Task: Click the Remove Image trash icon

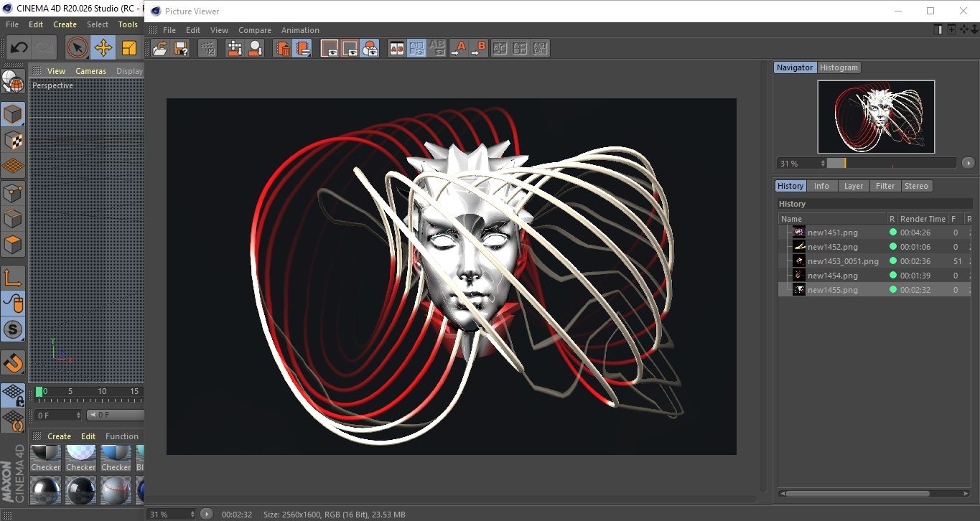Action: click(x=283, y=48)
